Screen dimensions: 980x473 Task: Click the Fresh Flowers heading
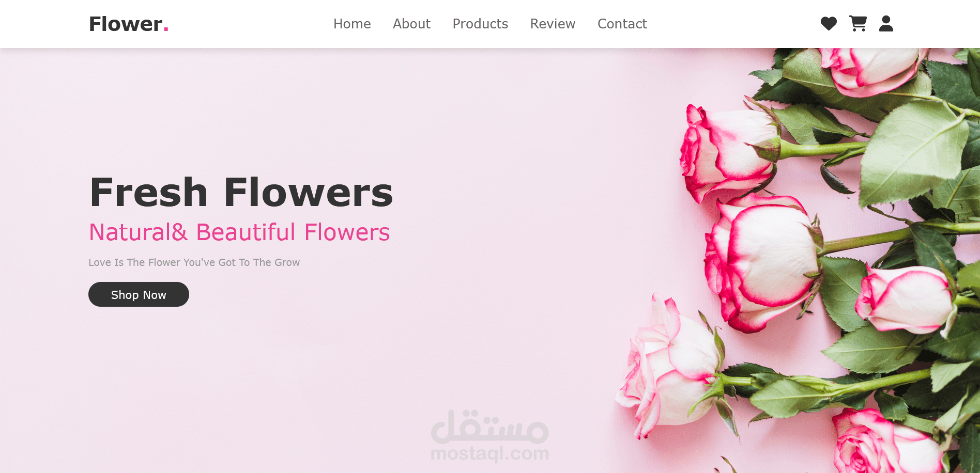[241, 192]
